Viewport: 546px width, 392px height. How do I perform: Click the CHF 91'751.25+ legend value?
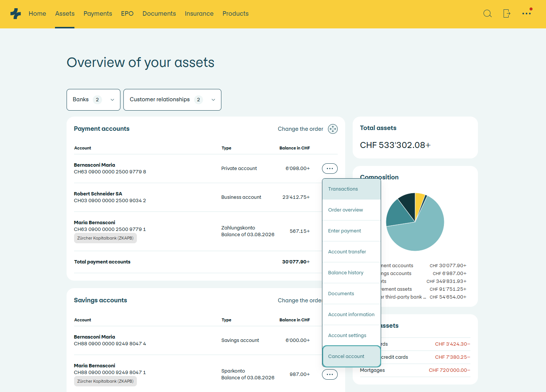pyautogui.click(x=448, y=289)
